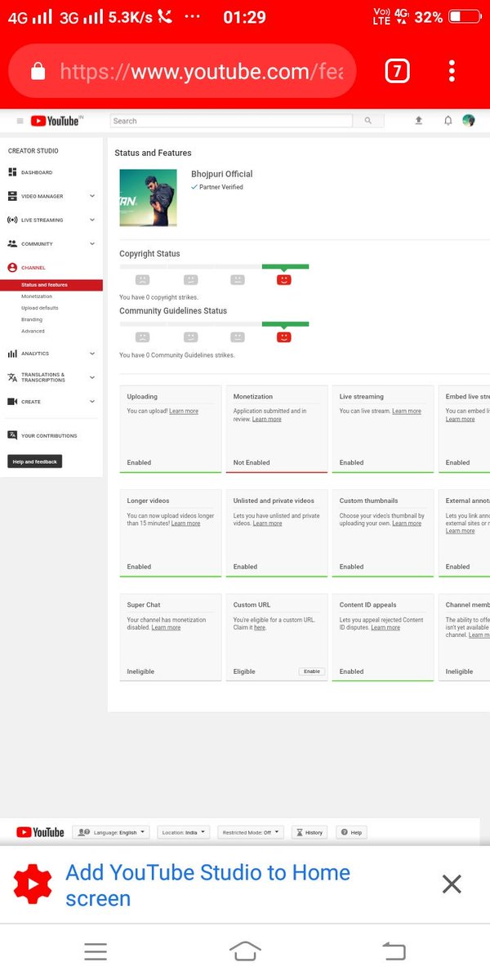The image size is (490, 980).
Task: Open the notifications bell
Action: 448,120
